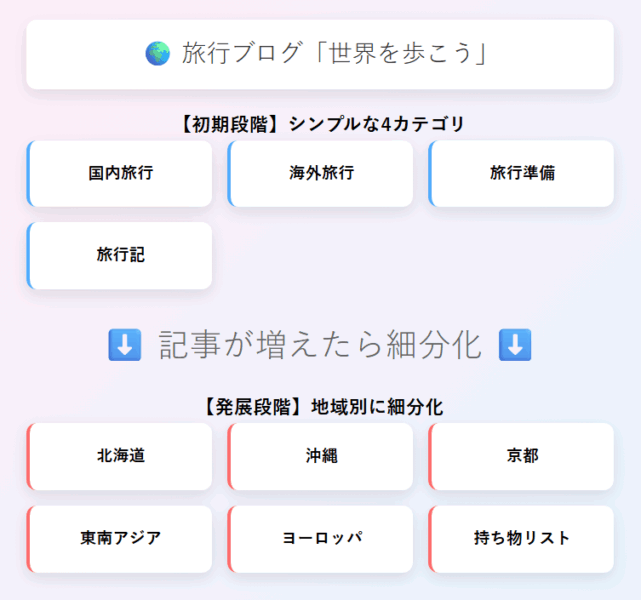The height and width of the screenshot is (600, 641).
Task: Choose the 旅行準備 category card
Action: click(522, 173)
